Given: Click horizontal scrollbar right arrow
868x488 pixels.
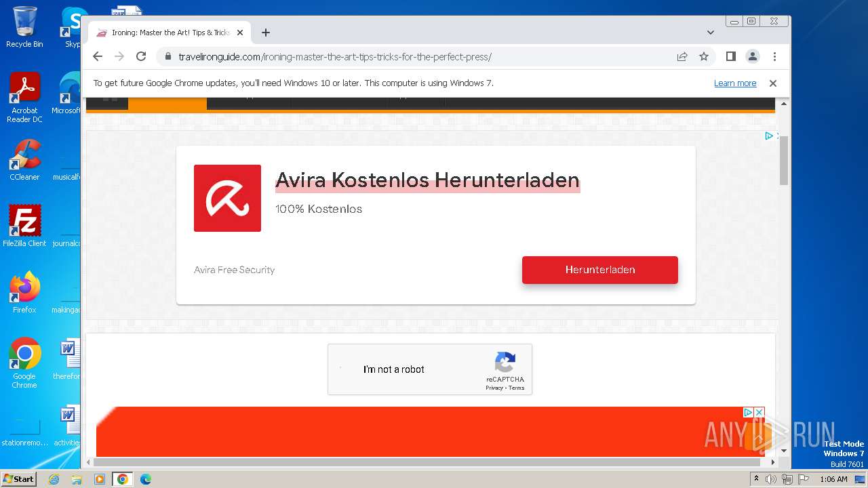Looking at the screenshot, I should tap(774, 462).
